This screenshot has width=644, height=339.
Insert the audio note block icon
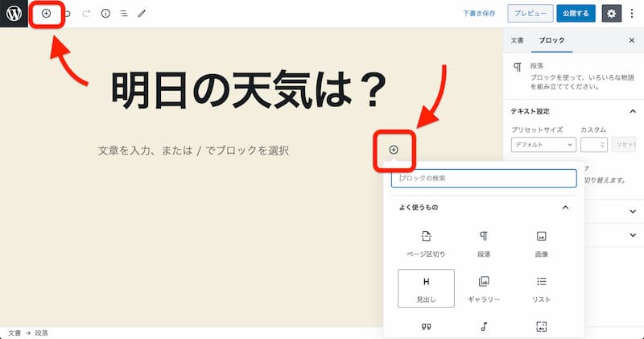pyautogui.click(x=484, y=327)
